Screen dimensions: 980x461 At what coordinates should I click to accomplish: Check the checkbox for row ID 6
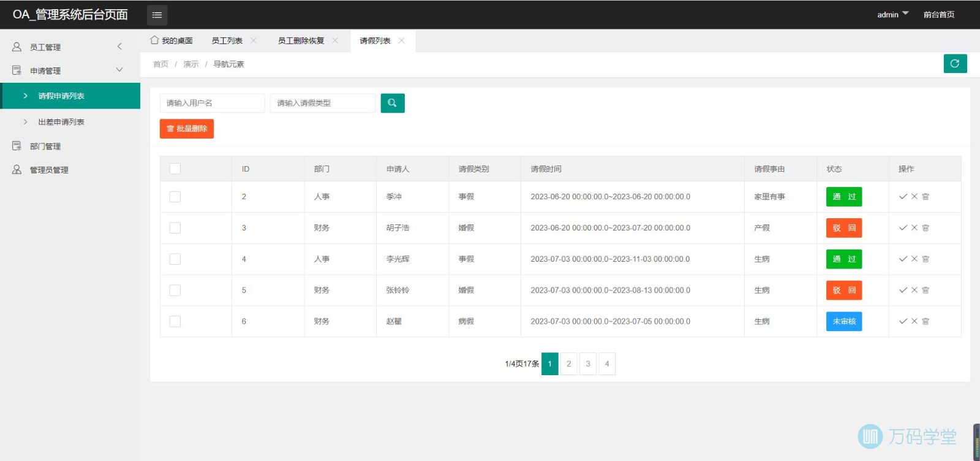point(175,321)
